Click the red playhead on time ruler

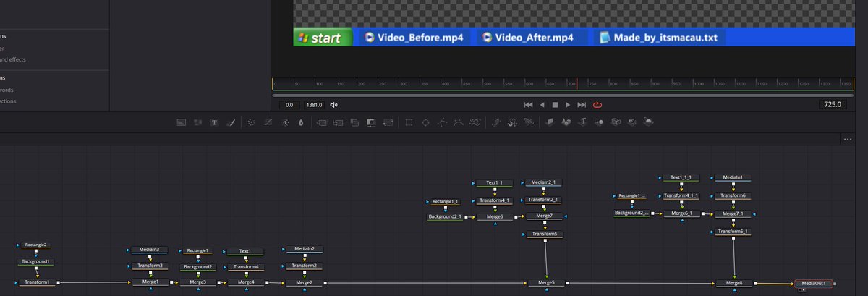(x=576, y=83)
